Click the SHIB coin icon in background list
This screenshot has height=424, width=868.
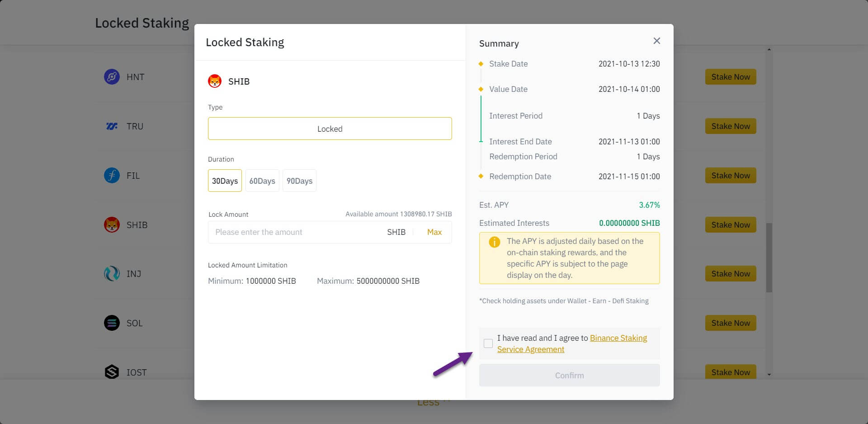pyautogui.click(x=112, y=225)
